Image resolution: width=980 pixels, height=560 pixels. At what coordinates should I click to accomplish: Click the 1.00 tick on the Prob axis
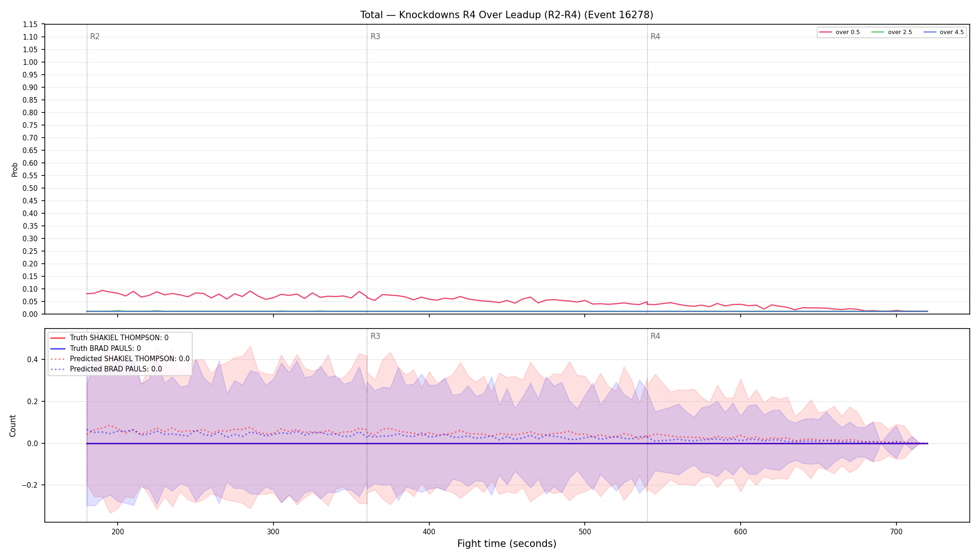[x=30, y=62]
